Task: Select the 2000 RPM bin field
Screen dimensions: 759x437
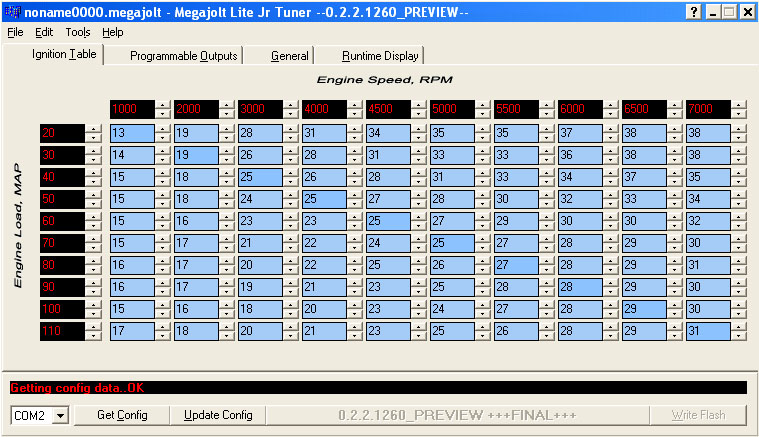Action: (x=197, y=109)
